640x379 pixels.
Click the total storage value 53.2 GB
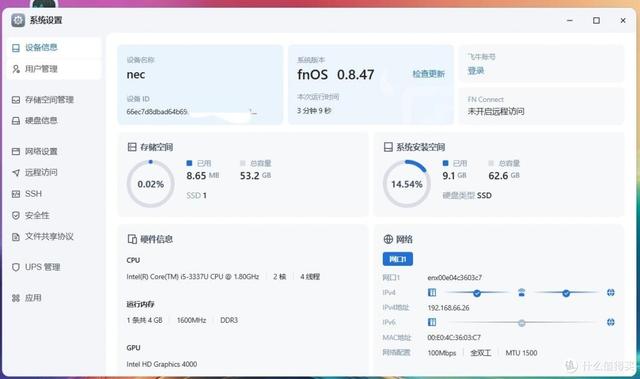tap(255, 176)
